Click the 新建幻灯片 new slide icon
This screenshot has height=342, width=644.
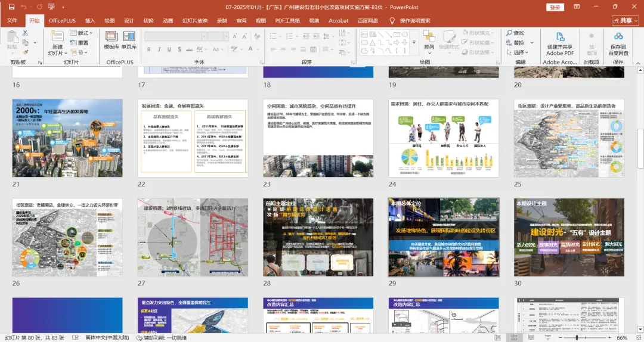tap(57, 35)
